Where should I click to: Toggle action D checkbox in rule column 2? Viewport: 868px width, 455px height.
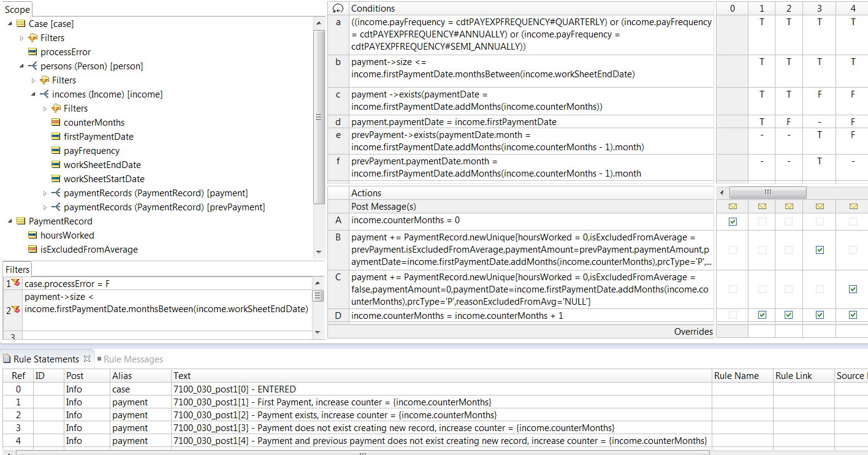coord(788,315)
